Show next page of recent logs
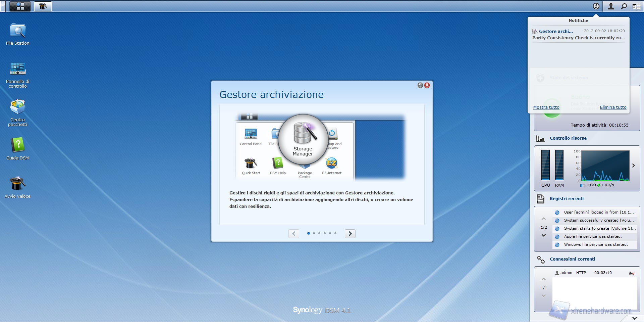 pos(544,236)
